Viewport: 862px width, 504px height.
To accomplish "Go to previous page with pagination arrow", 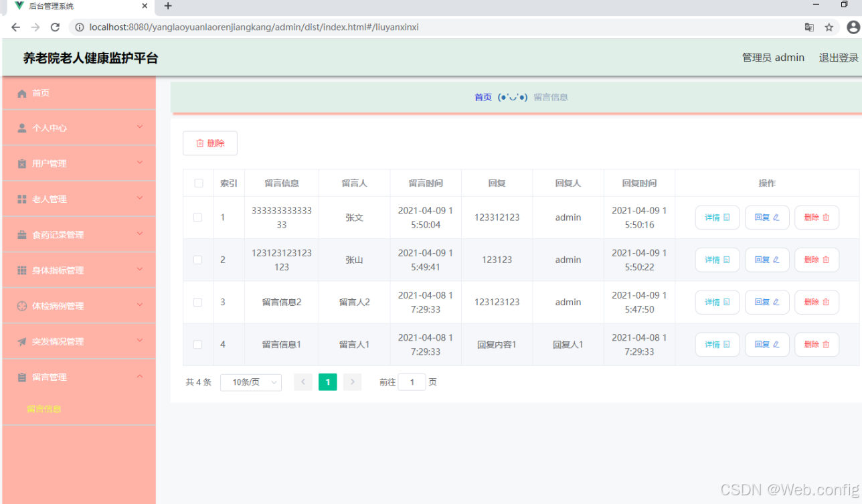I will (303, 382).
